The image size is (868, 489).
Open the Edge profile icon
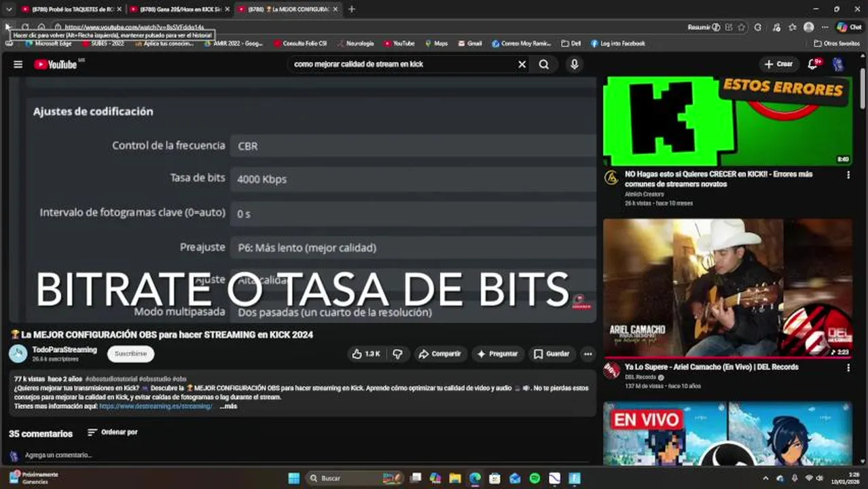(808, 27)
